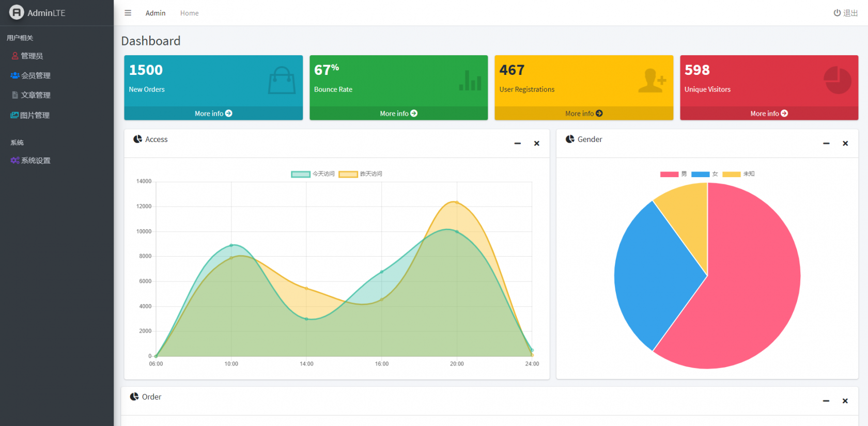Collapse the Order card
Screen dimensions: 868x426
click(826, 401)
